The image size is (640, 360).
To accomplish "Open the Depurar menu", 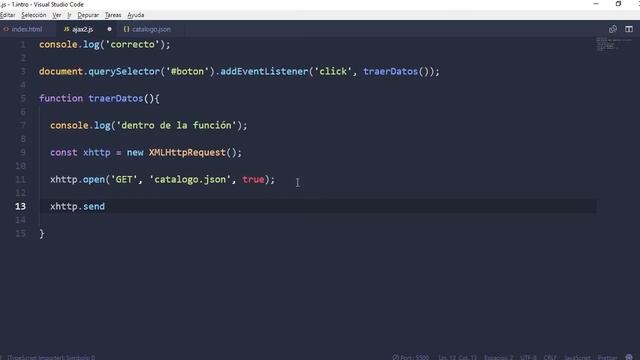I will (x=88, y=15).
